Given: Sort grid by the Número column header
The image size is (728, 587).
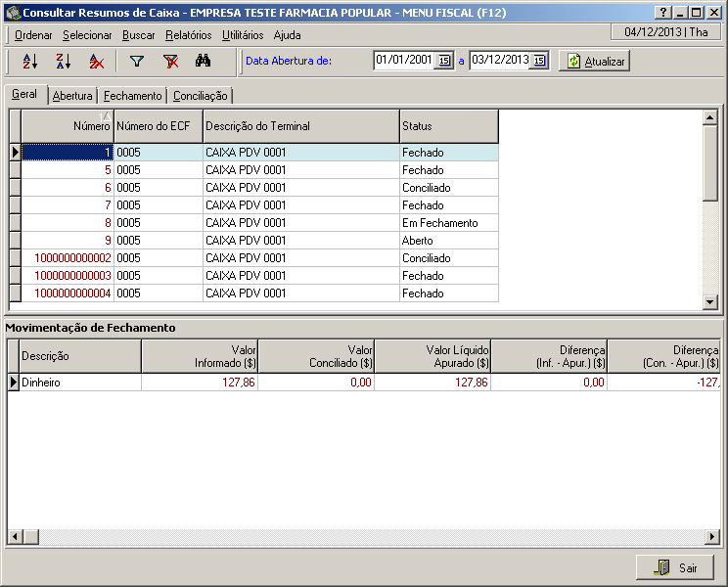Looking at the screenshot, I should (x=68, y=126).
